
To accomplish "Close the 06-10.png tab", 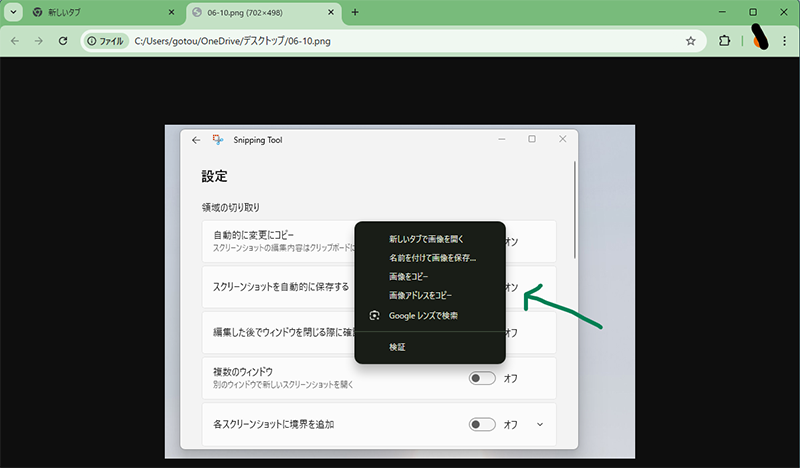I will (x=331, y=12).
